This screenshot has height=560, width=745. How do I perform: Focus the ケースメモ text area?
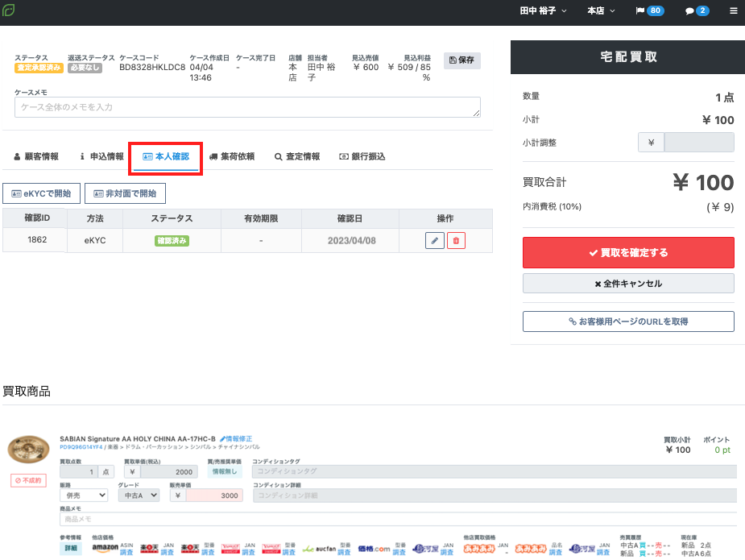(247, 107)
